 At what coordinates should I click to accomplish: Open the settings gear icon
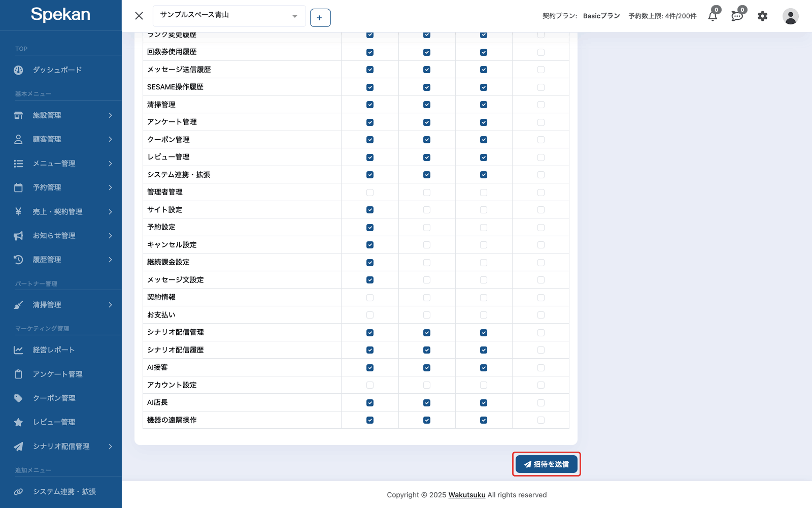(762, 16)
